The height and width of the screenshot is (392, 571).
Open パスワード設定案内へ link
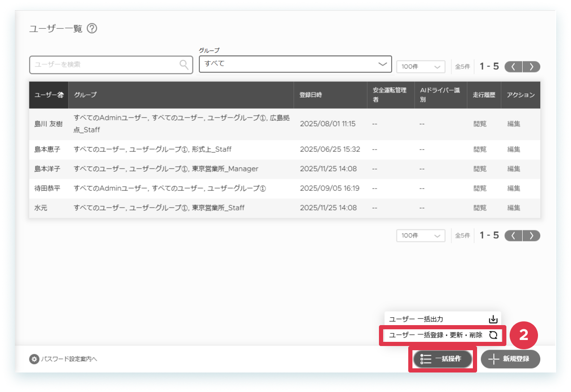69,359
